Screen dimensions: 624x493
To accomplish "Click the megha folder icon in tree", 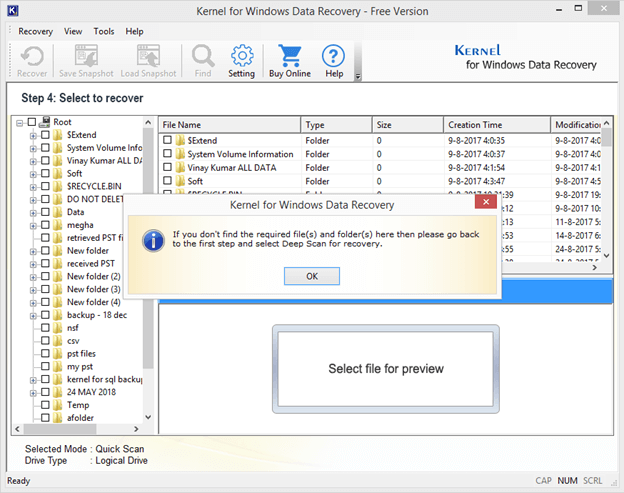I will [58, 225].
